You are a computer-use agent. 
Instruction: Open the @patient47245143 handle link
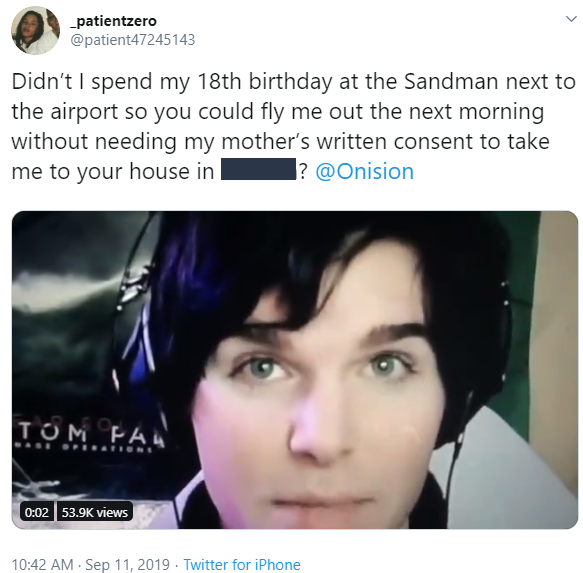pos(133,40)
